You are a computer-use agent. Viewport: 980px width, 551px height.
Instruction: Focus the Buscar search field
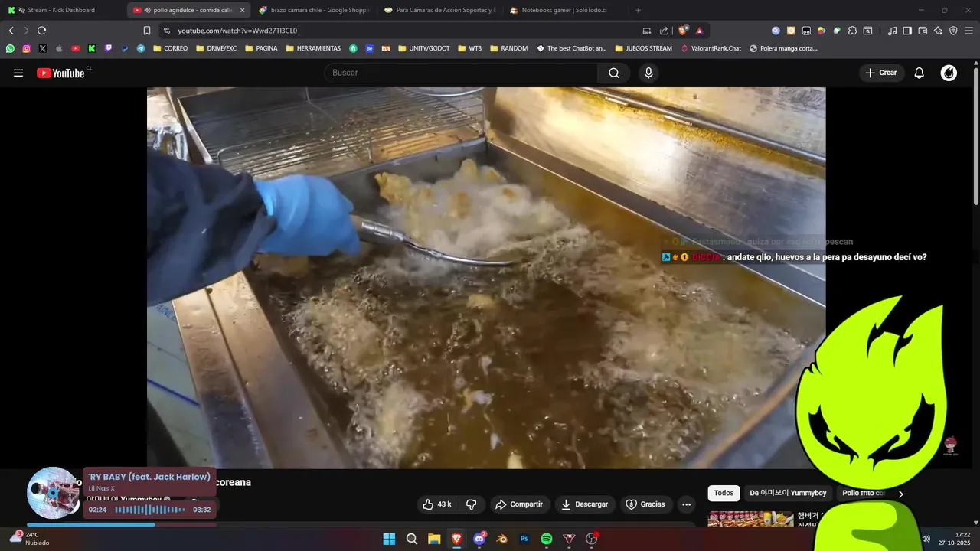click(x=461, y=73)
